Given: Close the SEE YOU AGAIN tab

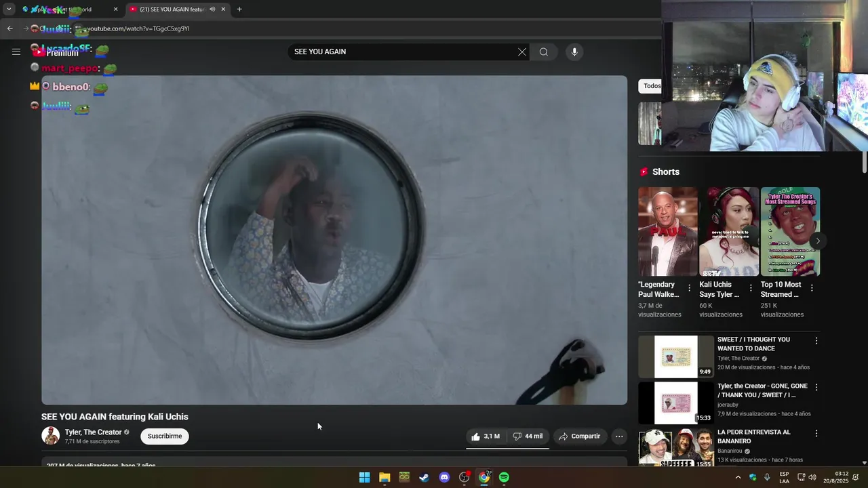Looking at the screenshot, I should tap(223, 9).
